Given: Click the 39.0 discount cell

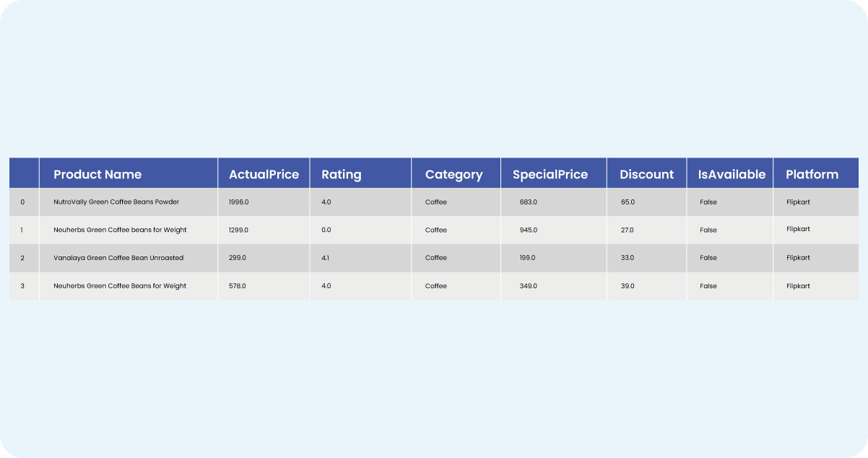Looking at the screenshot, I should pos(628,286).
